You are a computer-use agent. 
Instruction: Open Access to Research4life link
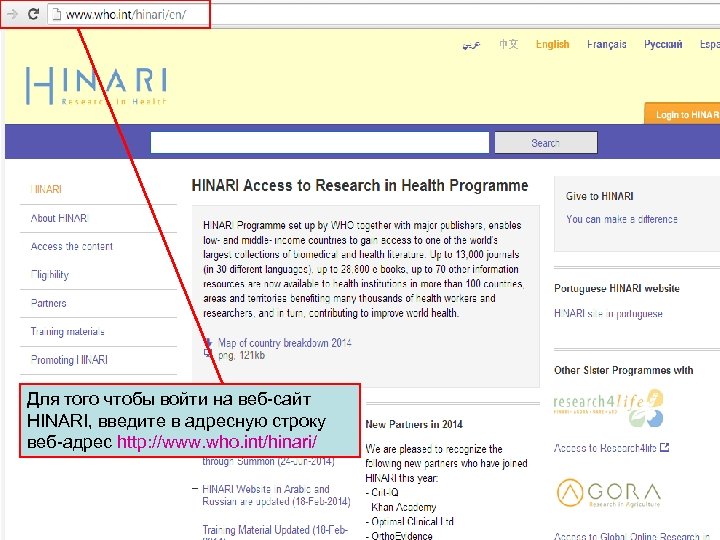(605, 448)
